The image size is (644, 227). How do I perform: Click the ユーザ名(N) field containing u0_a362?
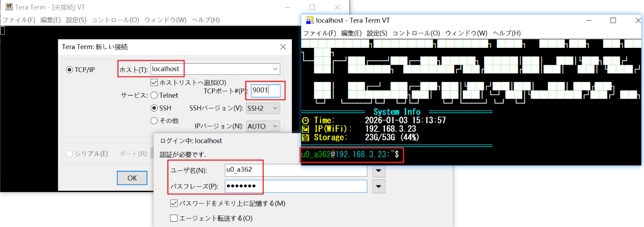296,170
